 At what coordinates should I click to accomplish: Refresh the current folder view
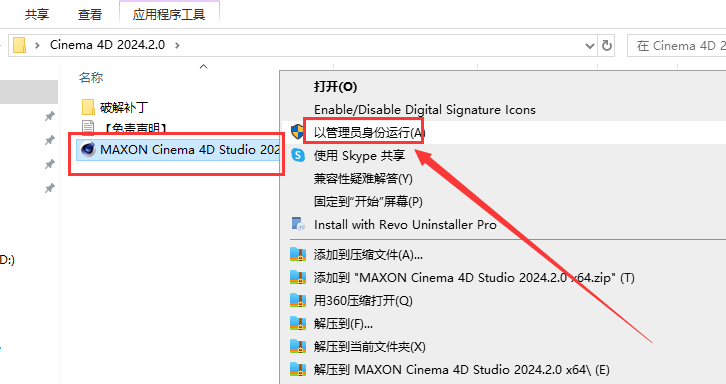pos(607,45)
